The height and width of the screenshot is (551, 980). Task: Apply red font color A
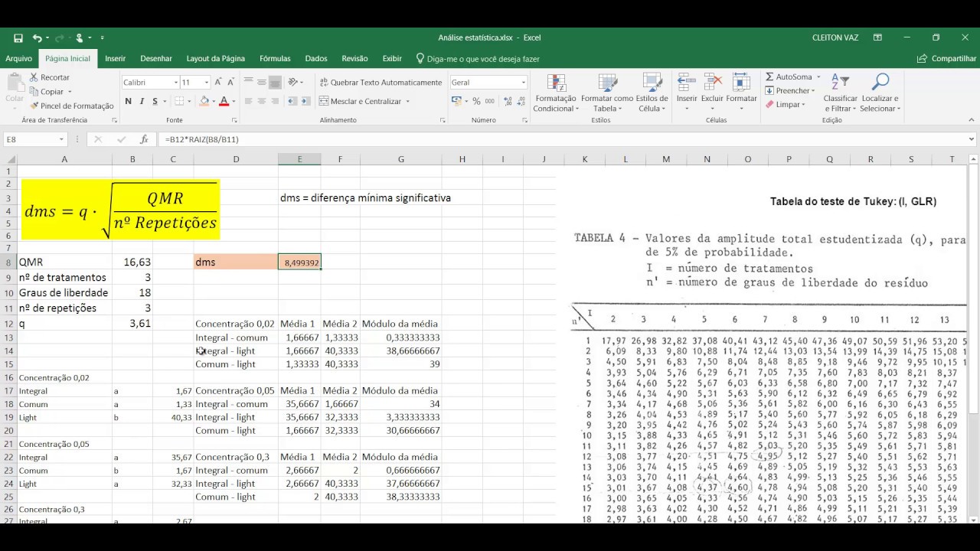tap(224, 101)
